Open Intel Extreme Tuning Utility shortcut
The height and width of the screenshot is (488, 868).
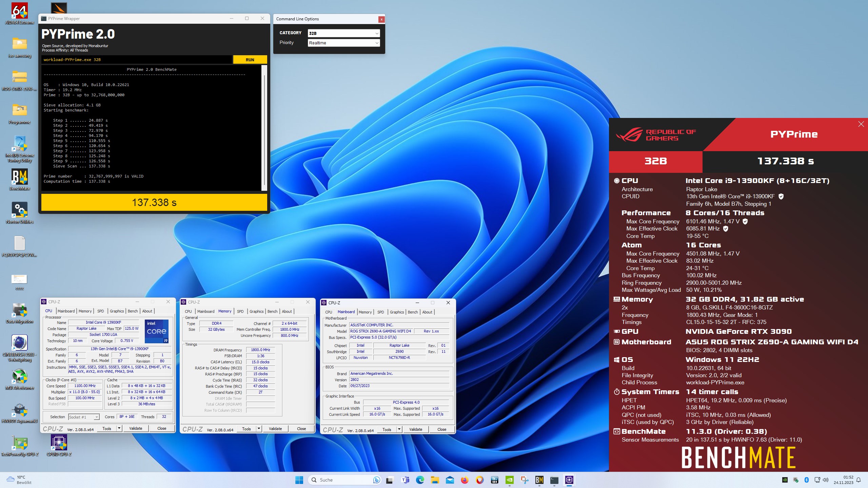[x=20, y=149]
